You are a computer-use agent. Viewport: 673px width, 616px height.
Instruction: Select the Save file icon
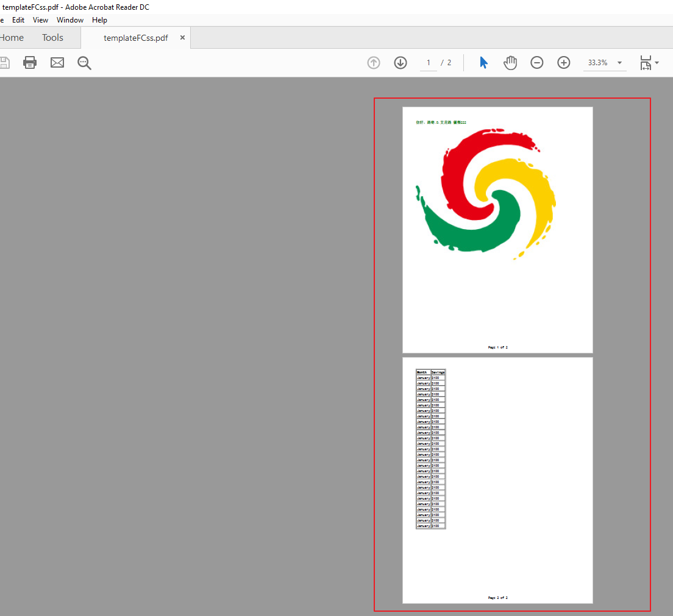5,62
